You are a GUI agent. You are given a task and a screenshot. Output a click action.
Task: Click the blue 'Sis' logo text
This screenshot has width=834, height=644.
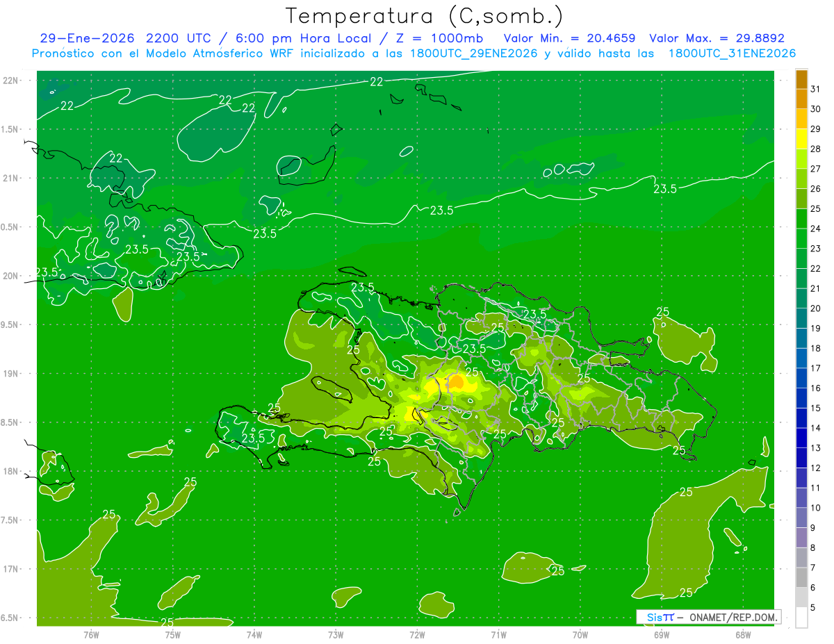click(x=654, y=617)
